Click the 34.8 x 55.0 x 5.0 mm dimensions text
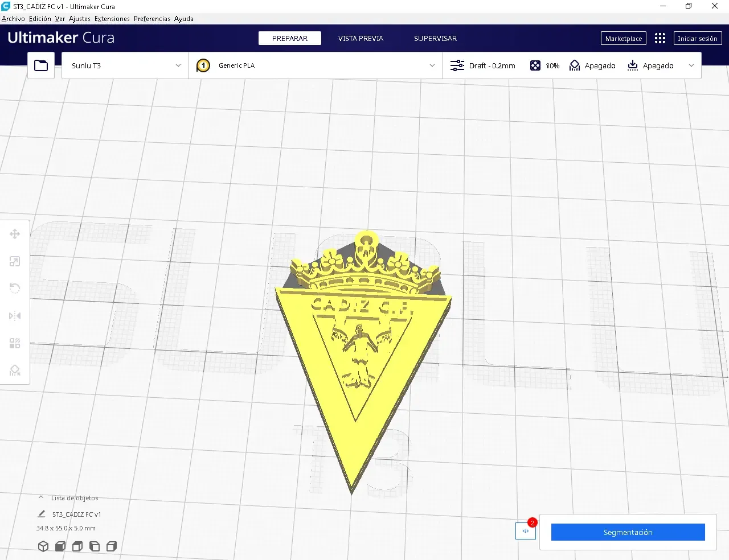 click(66, 528)
